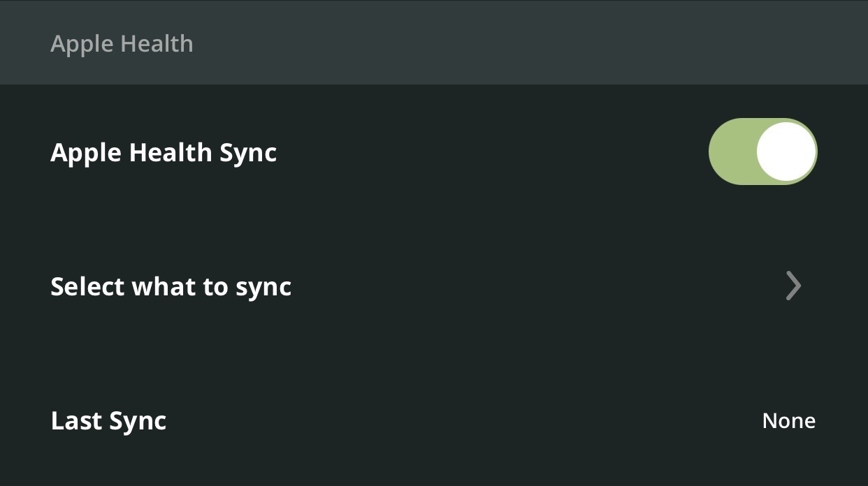868x486 pixels.
Task: Click the white knob of the sync toggle
Action: pyautogui.click(x=786, y=152)
